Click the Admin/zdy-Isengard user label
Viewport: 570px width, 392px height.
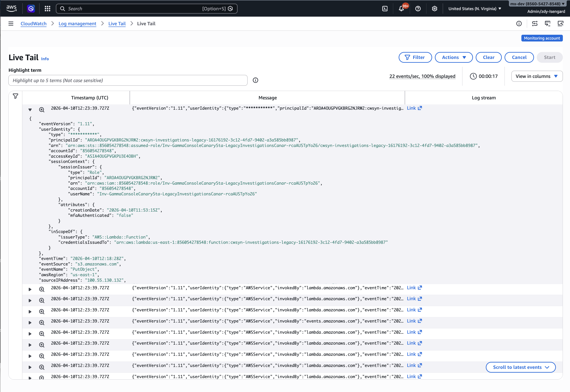pos(546,12)
